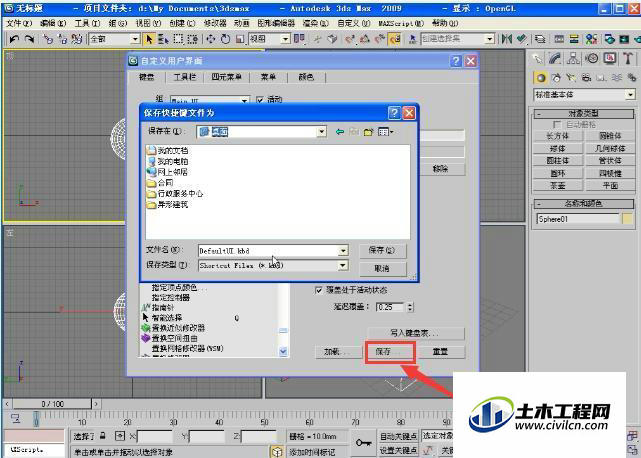Open the Modify command panel tab

[555, 59]
